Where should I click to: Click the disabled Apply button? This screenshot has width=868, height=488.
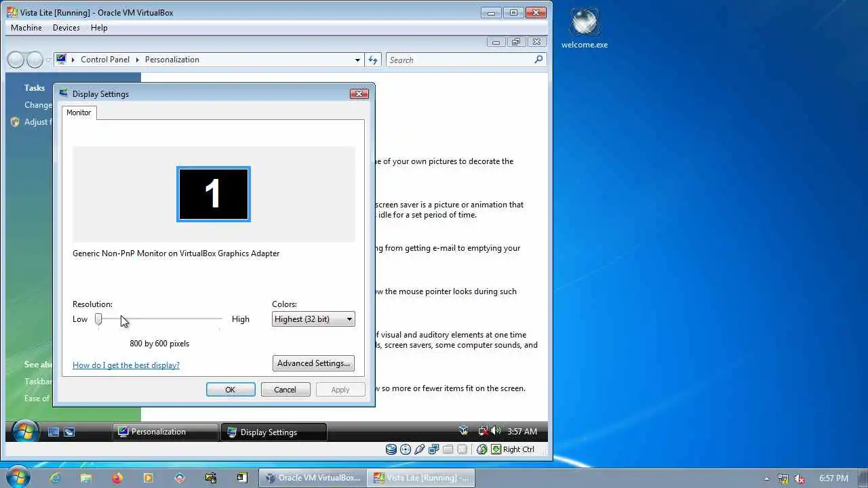click(340, 390)
